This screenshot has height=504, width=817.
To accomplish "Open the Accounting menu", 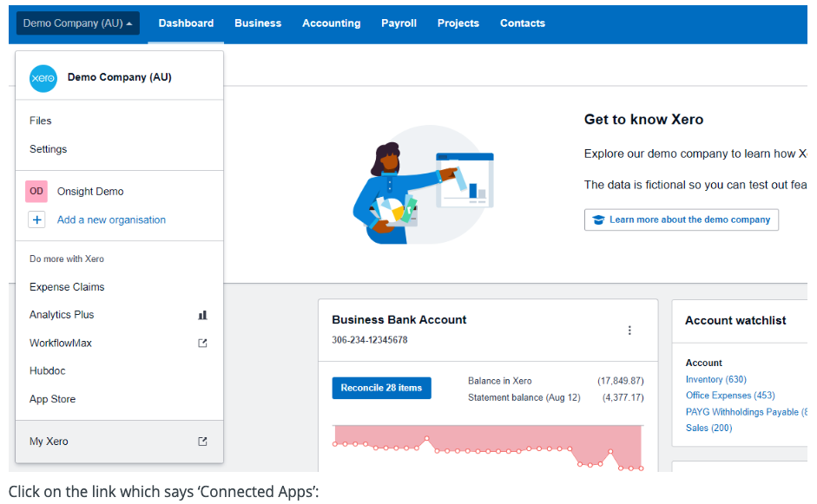I will pos(332,23).
